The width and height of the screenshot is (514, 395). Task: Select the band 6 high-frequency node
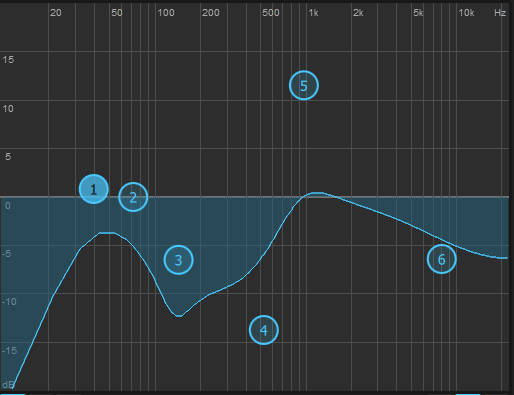pyautogui.click(x=442, y=259)
